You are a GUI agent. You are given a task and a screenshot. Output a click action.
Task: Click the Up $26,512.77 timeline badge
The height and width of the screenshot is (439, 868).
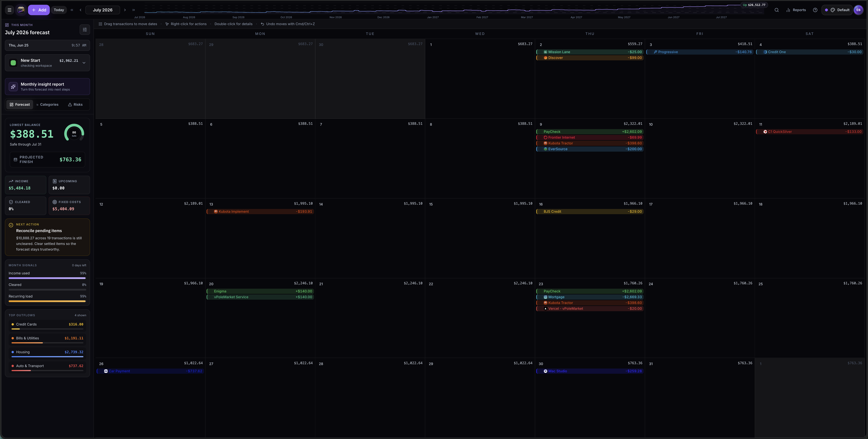pos(754,5)
